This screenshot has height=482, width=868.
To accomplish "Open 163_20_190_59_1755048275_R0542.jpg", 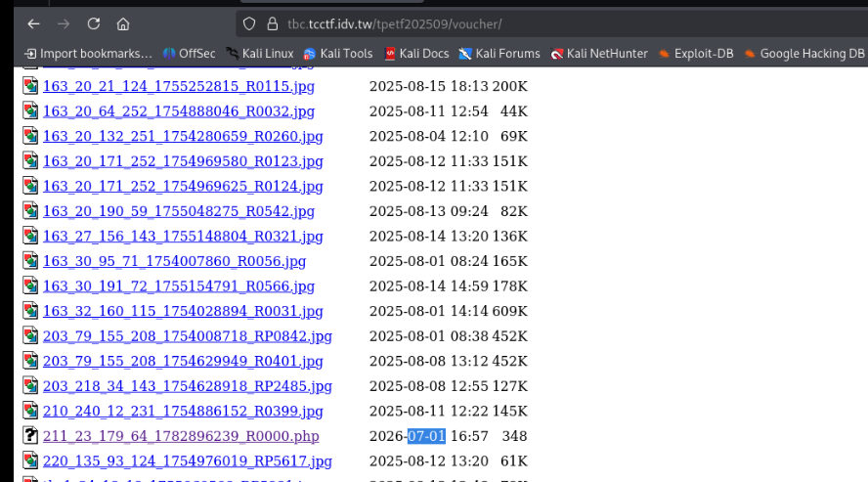I will click(179, 211).
